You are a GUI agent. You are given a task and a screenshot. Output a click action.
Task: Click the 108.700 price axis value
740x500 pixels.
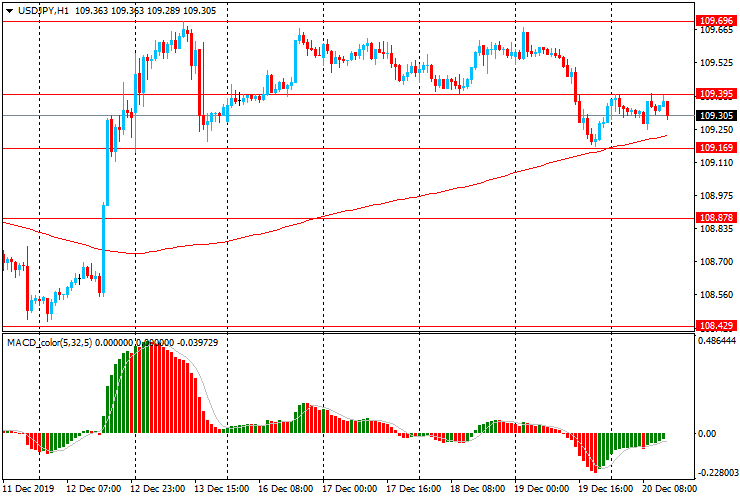pos(716,262)
